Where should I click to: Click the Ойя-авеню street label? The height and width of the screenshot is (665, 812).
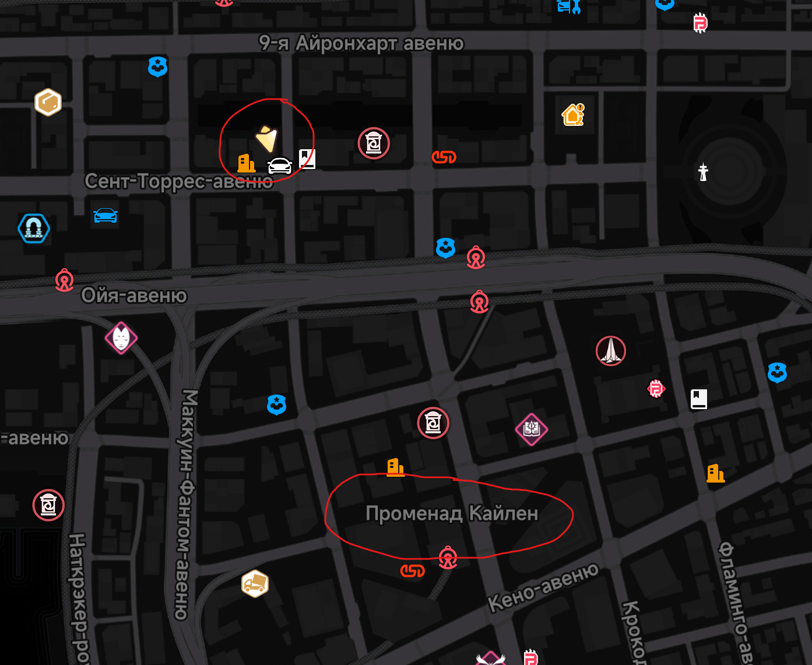(x=134, y=295)
